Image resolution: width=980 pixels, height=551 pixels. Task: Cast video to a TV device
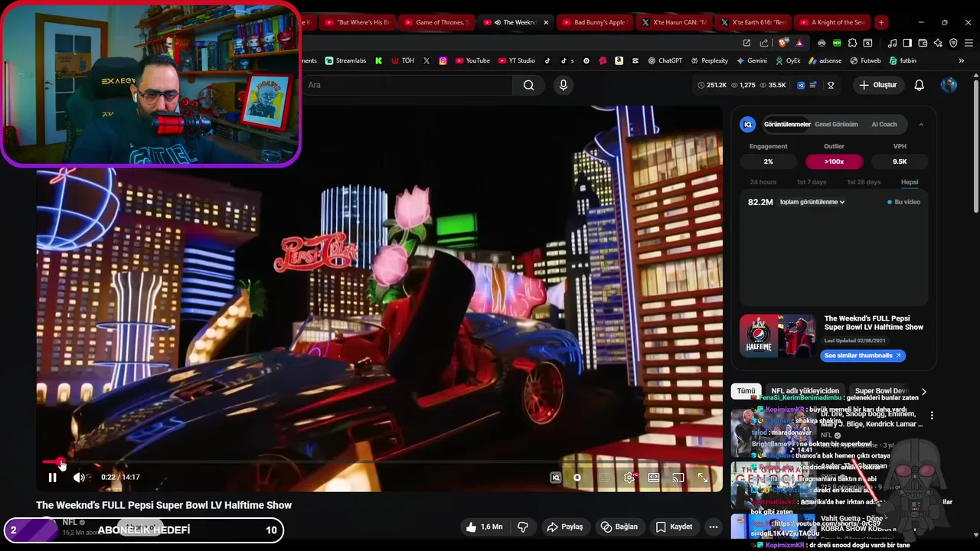click(678, 478)
